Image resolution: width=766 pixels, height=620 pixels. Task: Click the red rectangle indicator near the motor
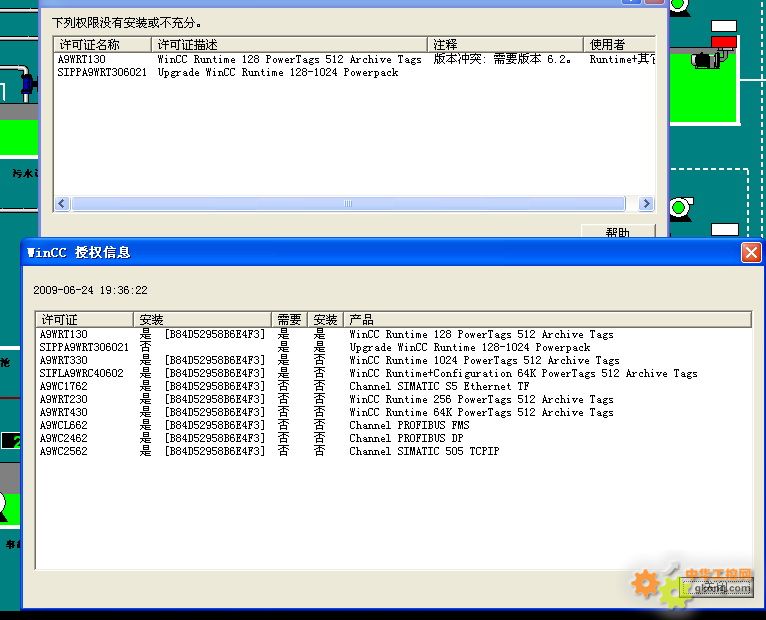tap(723, 42)
